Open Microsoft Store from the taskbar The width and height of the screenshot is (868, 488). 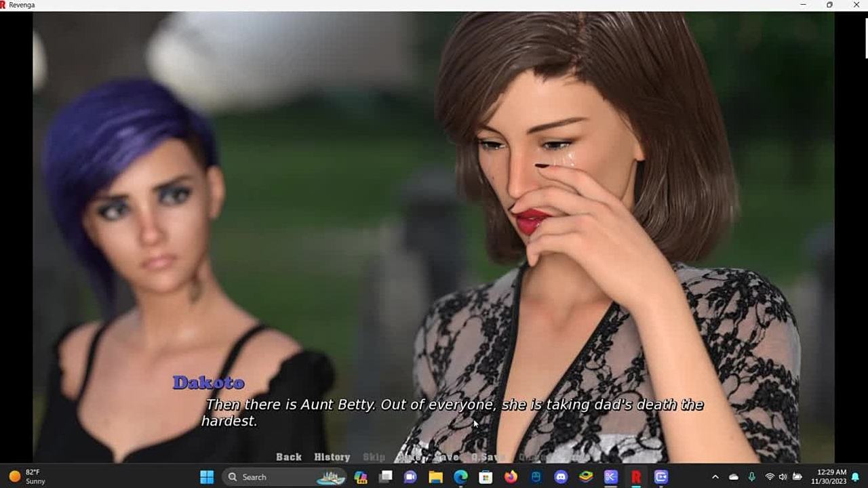pos(486,477)
